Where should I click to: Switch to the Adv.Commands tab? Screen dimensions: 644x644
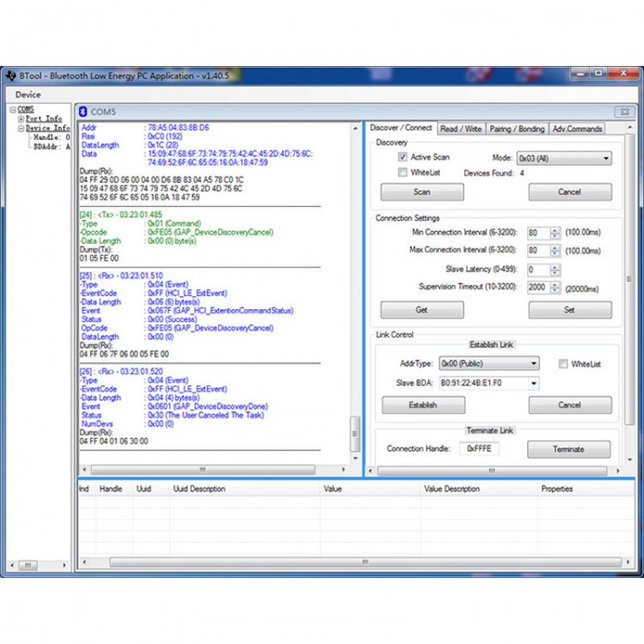[x=577, y=129]
